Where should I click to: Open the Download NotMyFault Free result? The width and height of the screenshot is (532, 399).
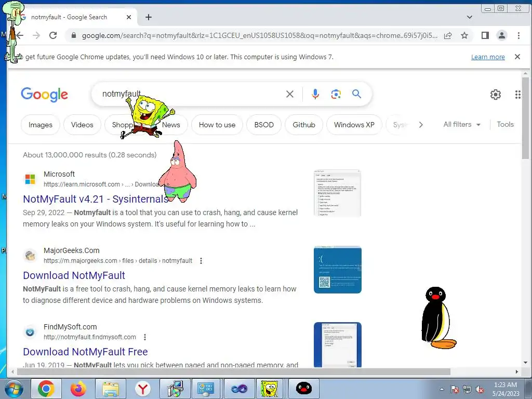pos(85,352)
